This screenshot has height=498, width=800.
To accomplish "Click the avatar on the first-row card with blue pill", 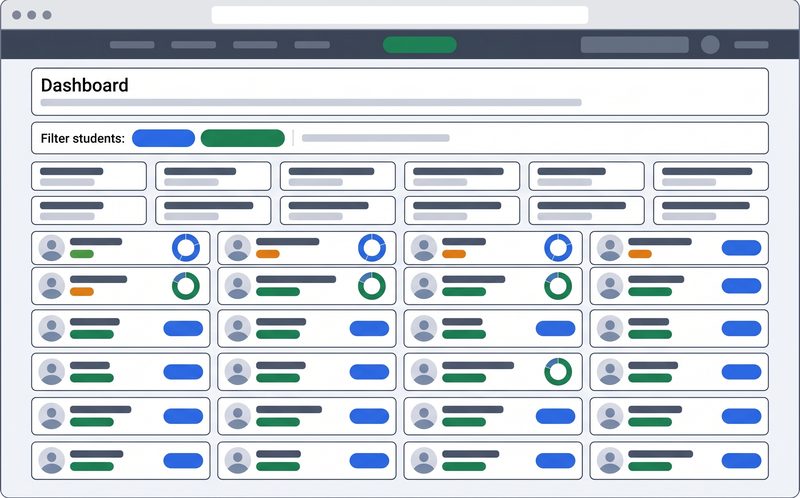I will coord(610,248).
